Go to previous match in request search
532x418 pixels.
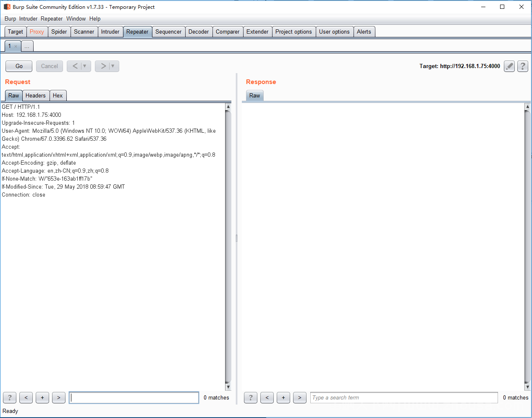tap(26, 397)
